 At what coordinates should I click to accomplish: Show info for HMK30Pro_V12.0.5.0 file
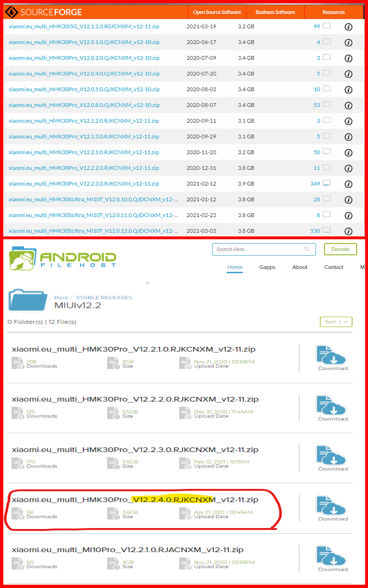[349, 90]
